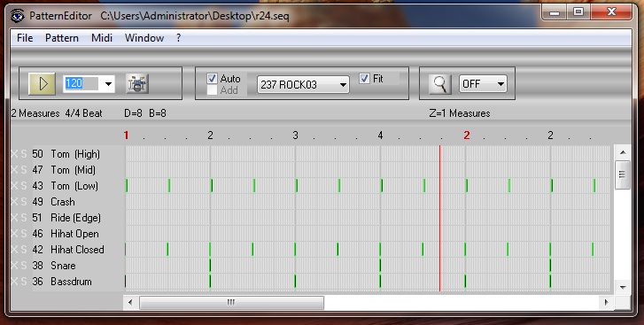Screen dimensions: 644x325
Task: Open the Midi menu
Action: coord(102,38)
